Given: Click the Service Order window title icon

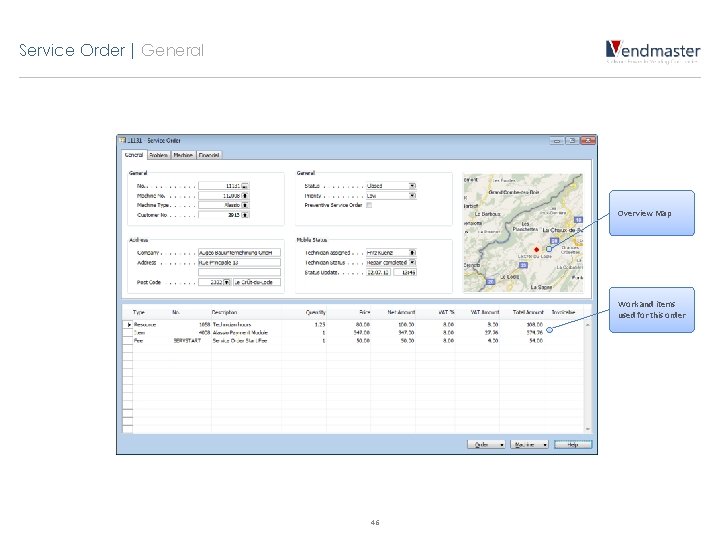Looking at the screenshot, I should click(122, 140).
